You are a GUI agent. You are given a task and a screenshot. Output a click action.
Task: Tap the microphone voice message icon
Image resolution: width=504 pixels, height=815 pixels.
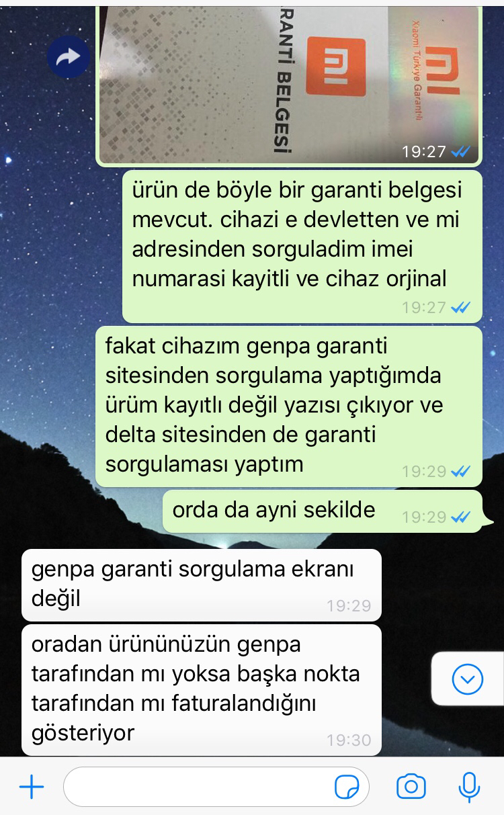(468, 786)
